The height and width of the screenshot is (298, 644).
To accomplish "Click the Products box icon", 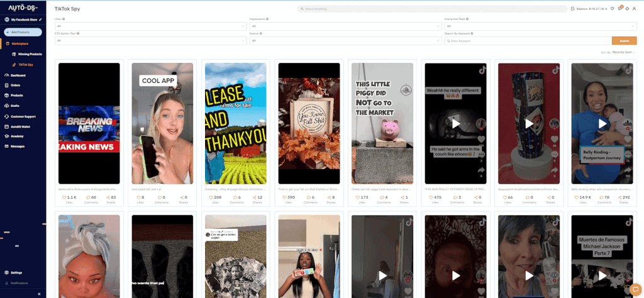I will (x=6, y=95).
